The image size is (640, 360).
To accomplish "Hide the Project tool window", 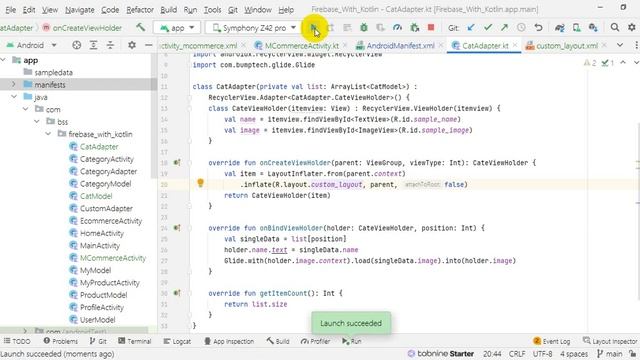I will click(x=149, y=45).
